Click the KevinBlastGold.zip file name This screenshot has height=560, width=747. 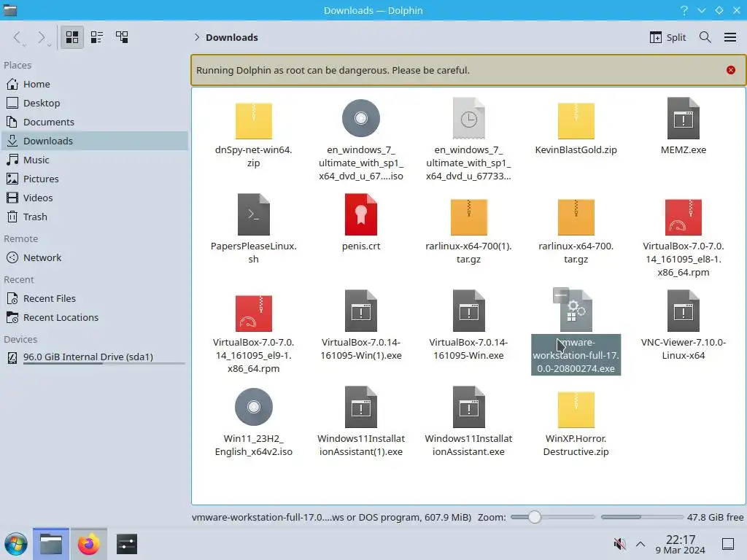pyautogui.click(x=576, y=149)
